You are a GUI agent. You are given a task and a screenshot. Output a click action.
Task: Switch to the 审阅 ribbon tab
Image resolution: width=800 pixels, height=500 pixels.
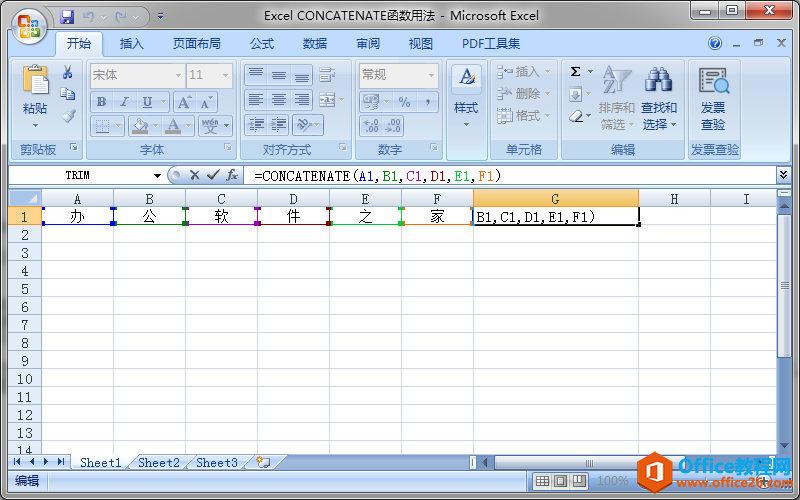(x=368, y=44)
